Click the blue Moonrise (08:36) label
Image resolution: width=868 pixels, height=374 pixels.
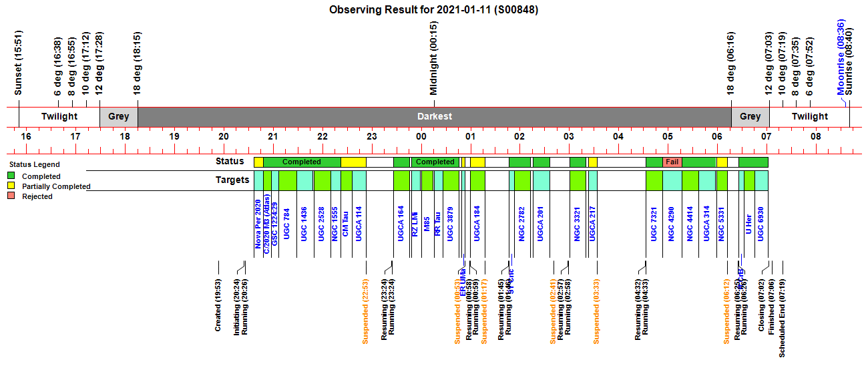841,57
